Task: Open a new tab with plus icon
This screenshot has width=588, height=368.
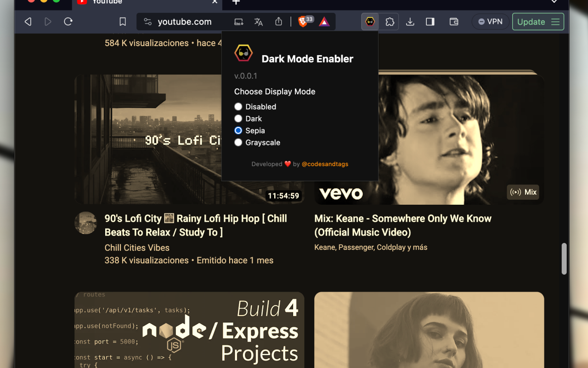Action: [x=236, y=2]
